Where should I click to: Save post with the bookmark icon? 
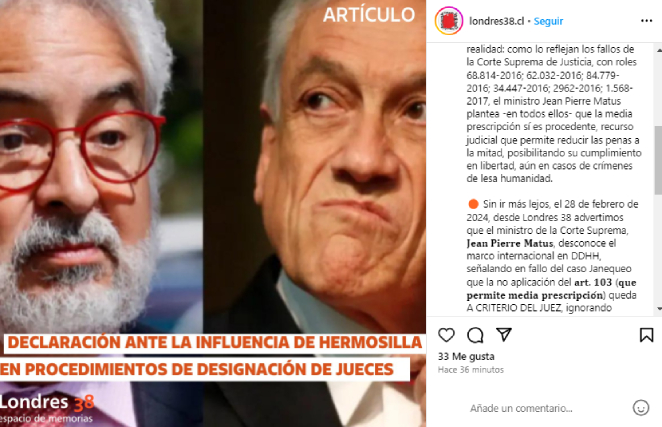click(646, 335)
